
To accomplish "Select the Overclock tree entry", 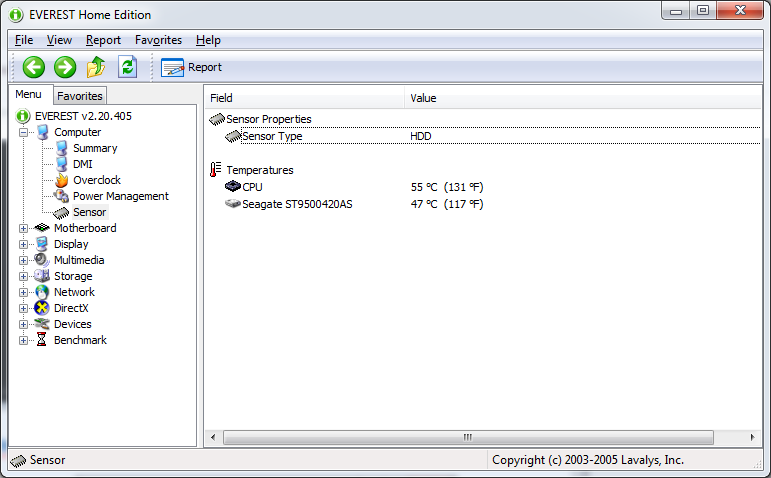I will [97, 180].
